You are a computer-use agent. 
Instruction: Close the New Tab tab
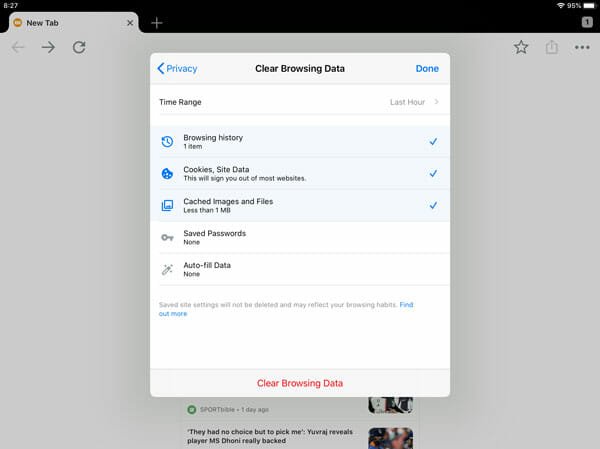point(130,22)
